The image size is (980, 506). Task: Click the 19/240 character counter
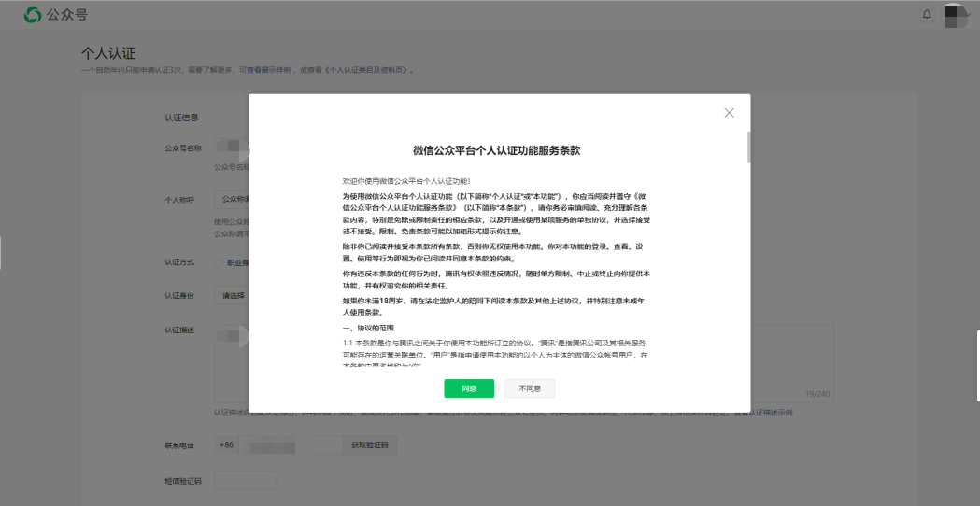pos(817,394)
